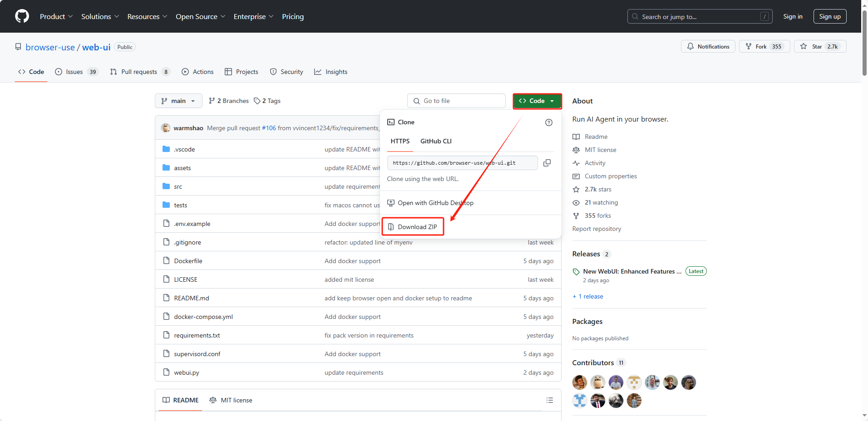Viewport: 868px width, 421px height.
Task: Click file icon beside supervisord.conf
Action: pos(166,354)
